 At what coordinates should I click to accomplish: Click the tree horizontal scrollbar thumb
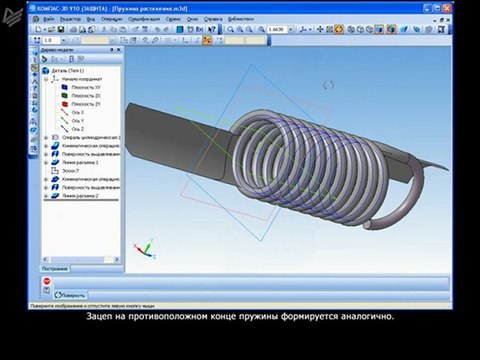pyautogui.click(x=77, y=259)
